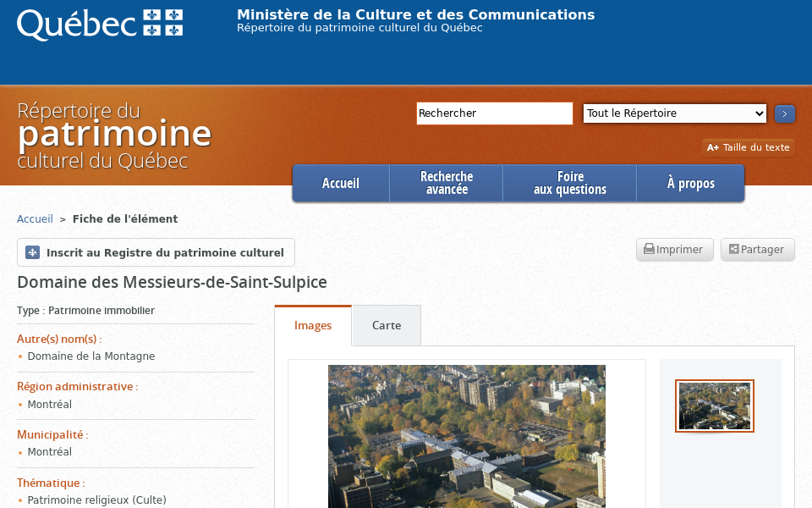Click the printer icon on the Imprimer button
The height and width of the screenshot is (508, 812).
[x=648, y=249]
